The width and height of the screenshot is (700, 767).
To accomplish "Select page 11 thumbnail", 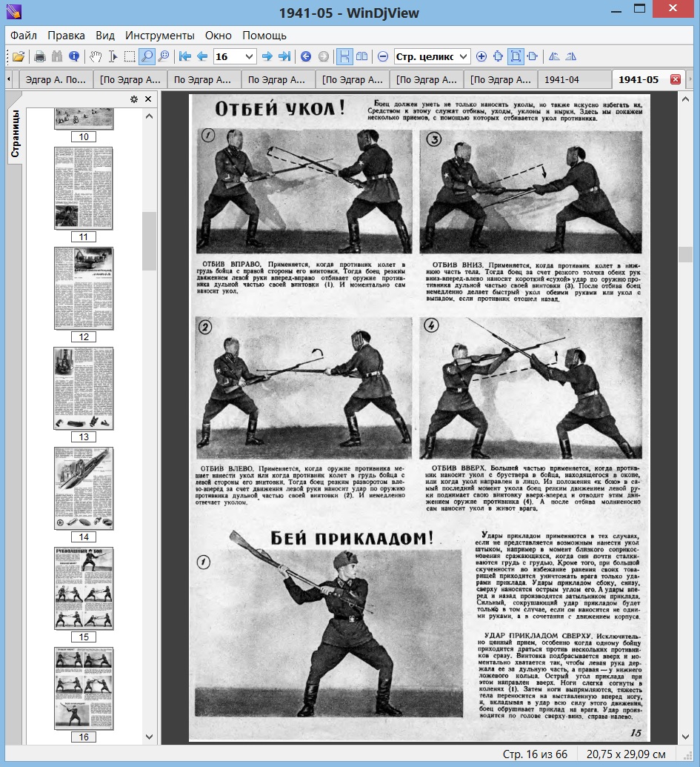I will tap(84, 188).
